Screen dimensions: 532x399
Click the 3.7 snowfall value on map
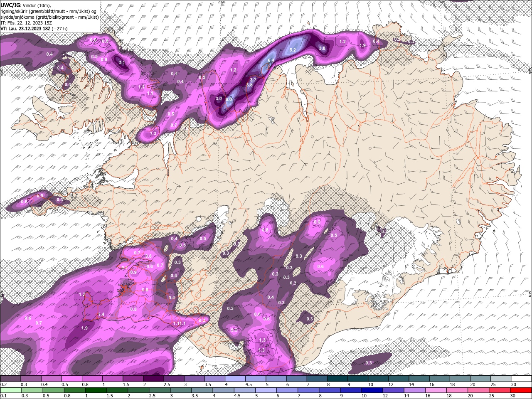click(x=253, y=79)
